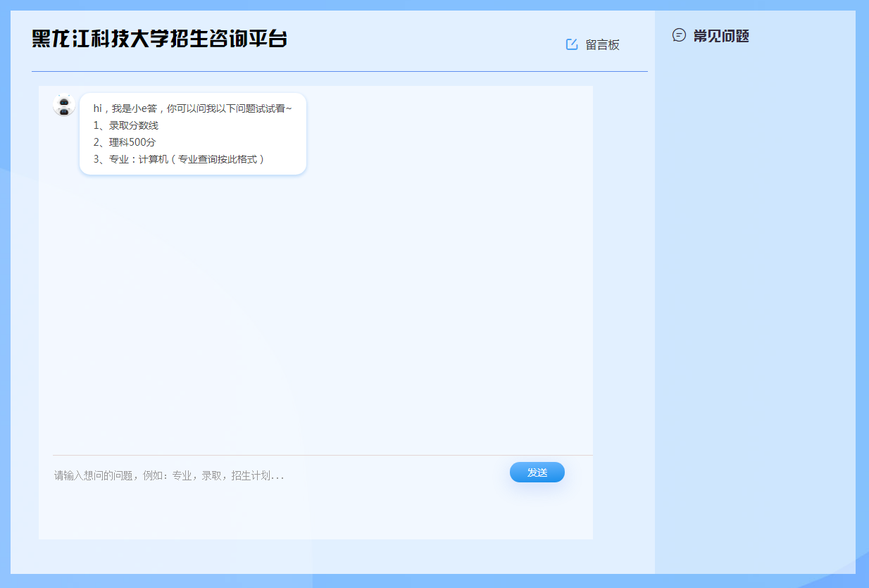Click the 发送 send button
This screenshot has width=869, height=588.
[537, 473]
